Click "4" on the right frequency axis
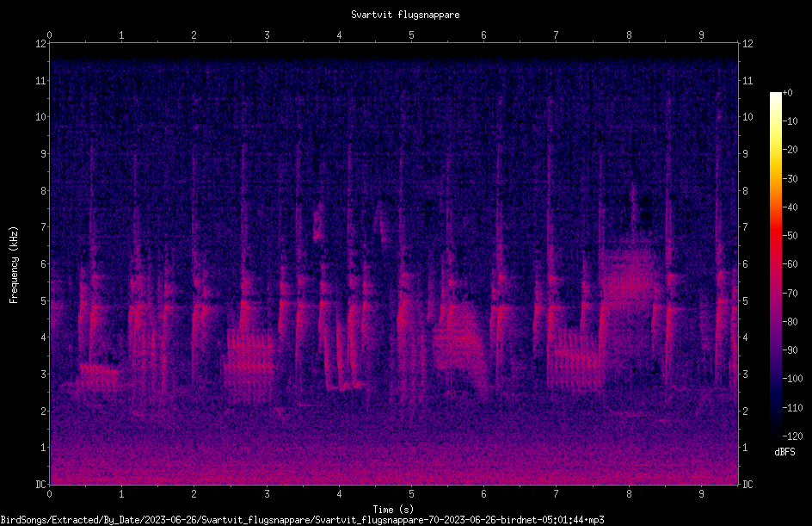This screenshot has width=812, height=526. tap(745, 337)
